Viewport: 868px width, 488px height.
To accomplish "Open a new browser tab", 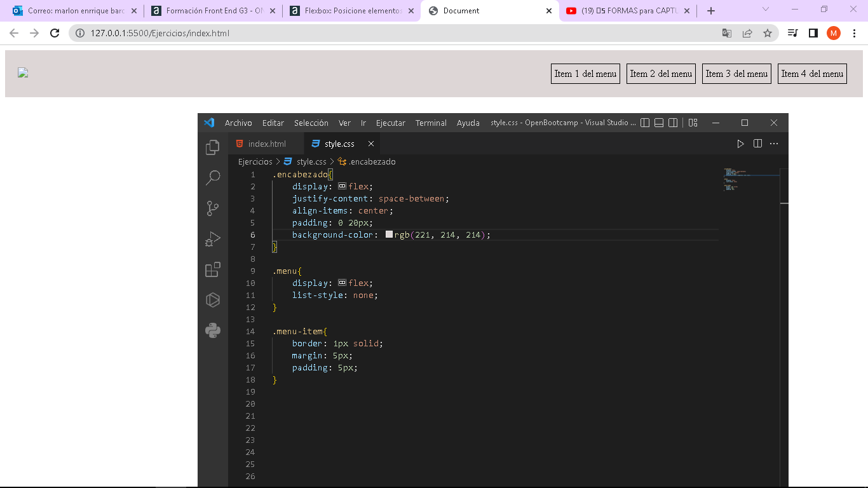I will tap(711, 11).
